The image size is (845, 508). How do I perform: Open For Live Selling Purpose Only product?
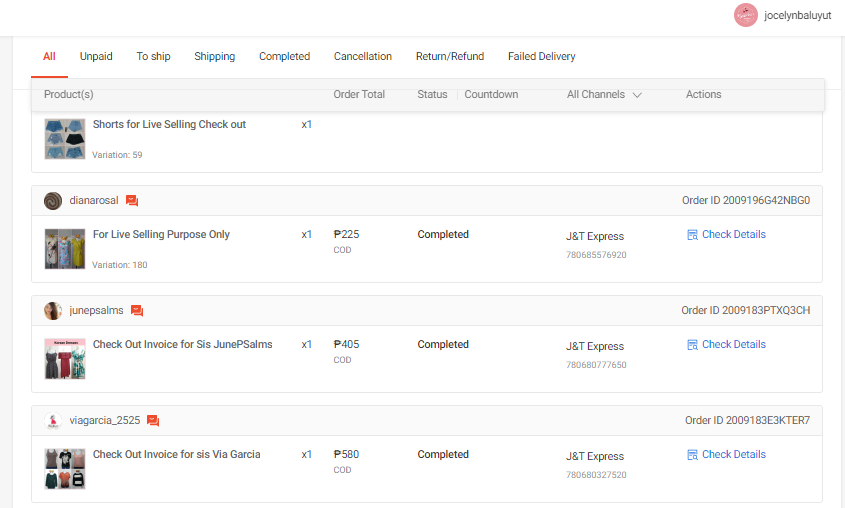161,235
